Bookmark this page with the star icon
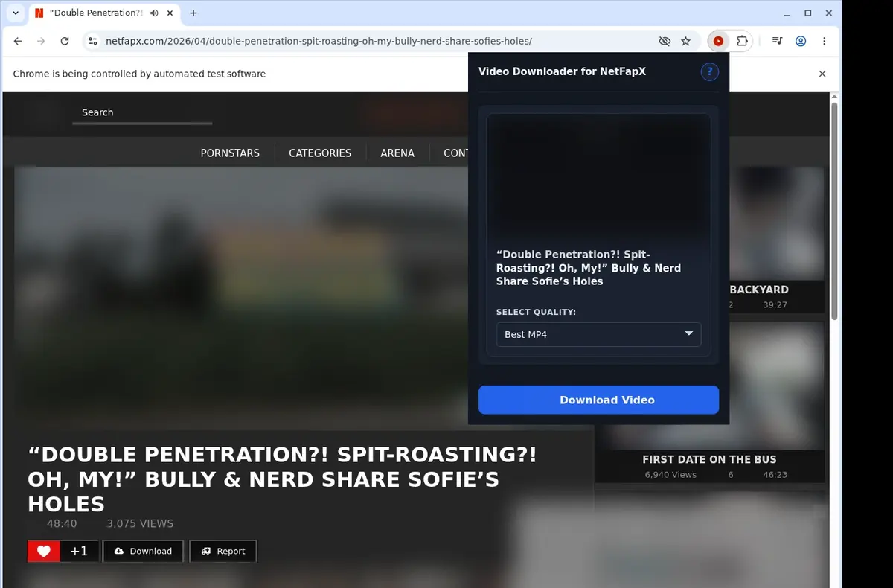This screenshot has width=893, height=588. tap(685, 42)
